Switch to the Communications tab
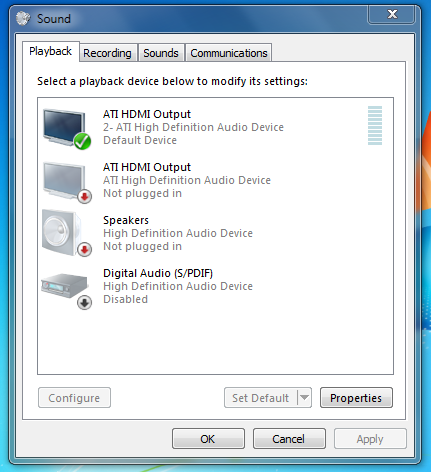This screenshot has height=472, width=431. (229, 53)
